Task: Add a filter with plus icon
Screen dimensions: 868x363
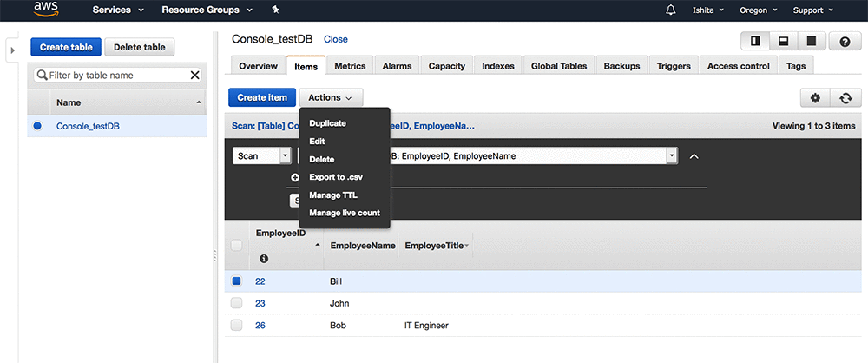Action: pyautogui.click(x=295, y=177)
